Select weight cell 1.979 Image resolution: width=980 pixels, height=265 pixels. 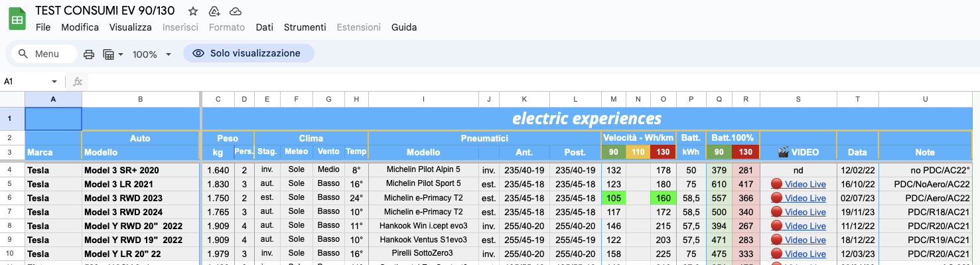(218, 254)
